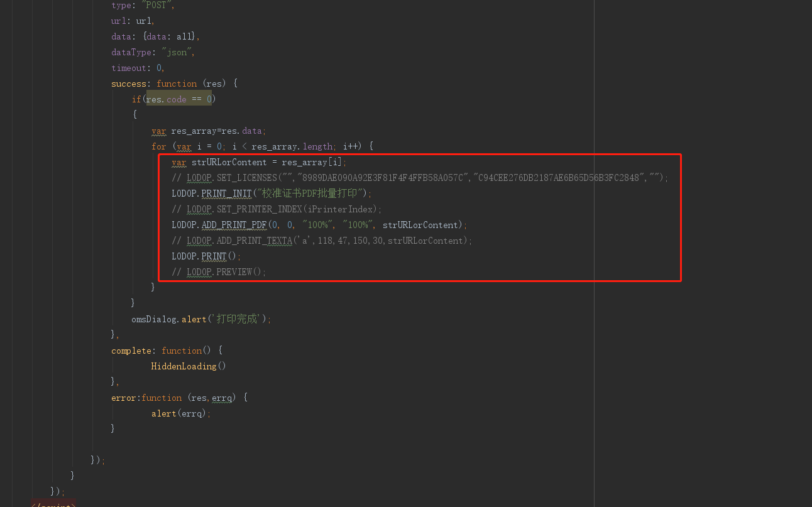This screenshot has width=812, height=507.
Task: Click the 'LODOP.PRINT_INIT' line
Action: (x=272, y=194)
